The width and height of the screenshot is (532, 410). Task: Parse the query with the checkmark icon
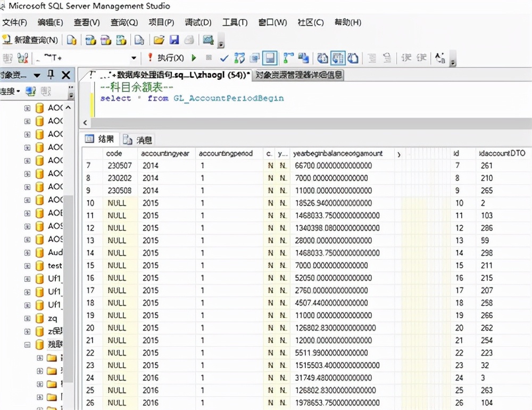tap(223, 58)
